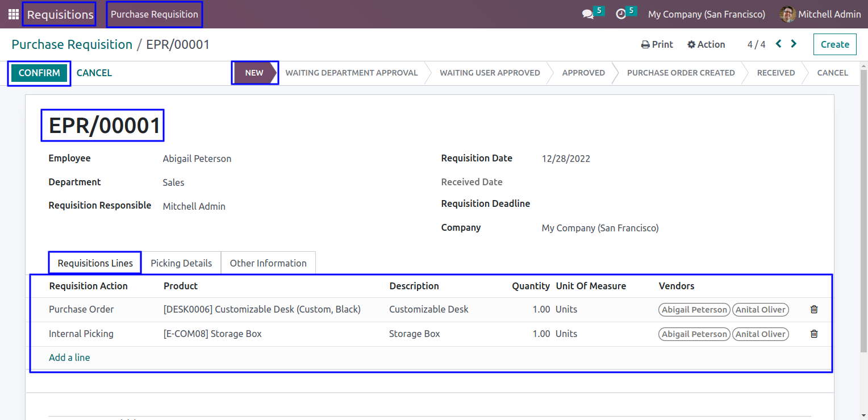Click Add a line link

click(69, 357)
